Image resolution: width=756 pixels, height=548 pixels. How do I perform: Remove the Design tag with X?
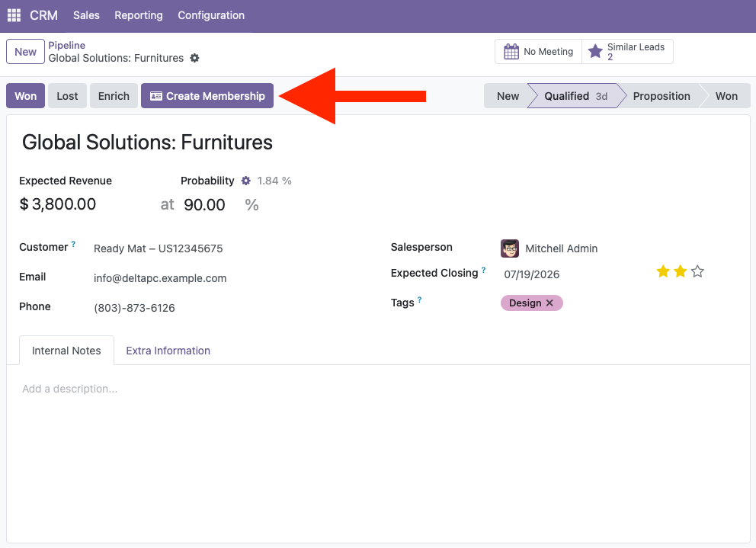549,303
